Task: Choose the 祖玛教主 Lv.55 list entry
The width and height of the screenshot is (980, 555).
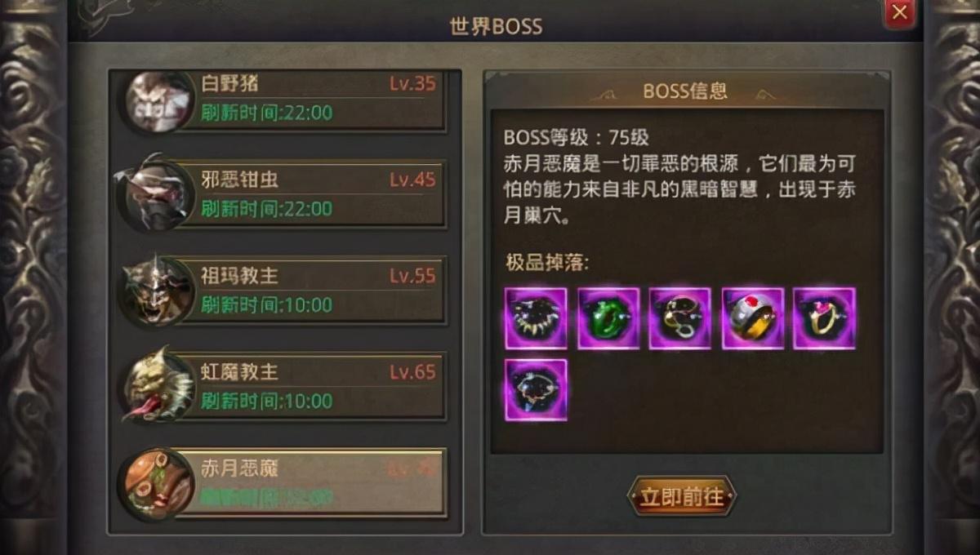Action: 283,291
